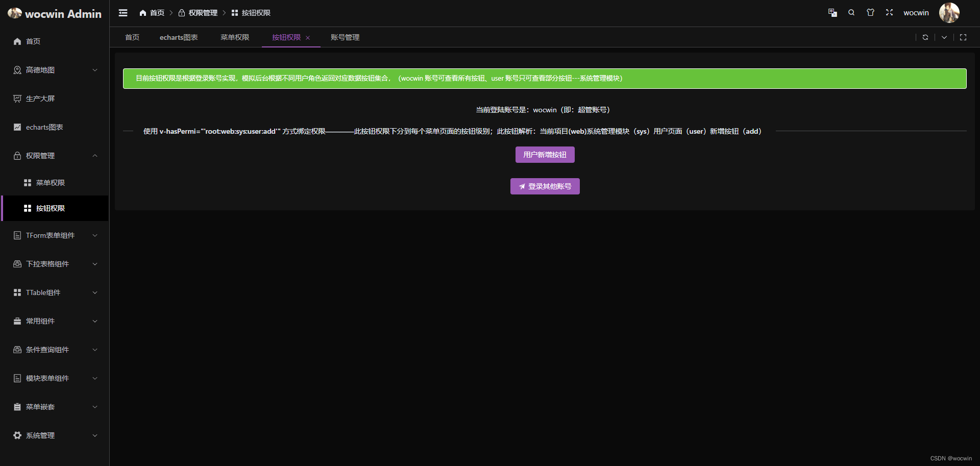The image size is (980, 466).
Task: Click the 首页 home icon in sidebar
Action: click(17, 41)
